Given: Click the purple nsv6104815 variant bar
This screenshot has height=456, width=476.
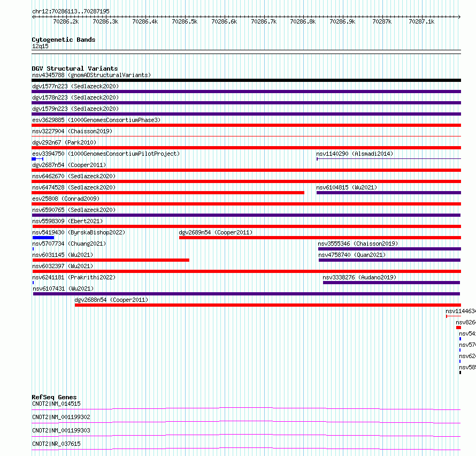Looking at the screenshot, I should pos(389,193).
